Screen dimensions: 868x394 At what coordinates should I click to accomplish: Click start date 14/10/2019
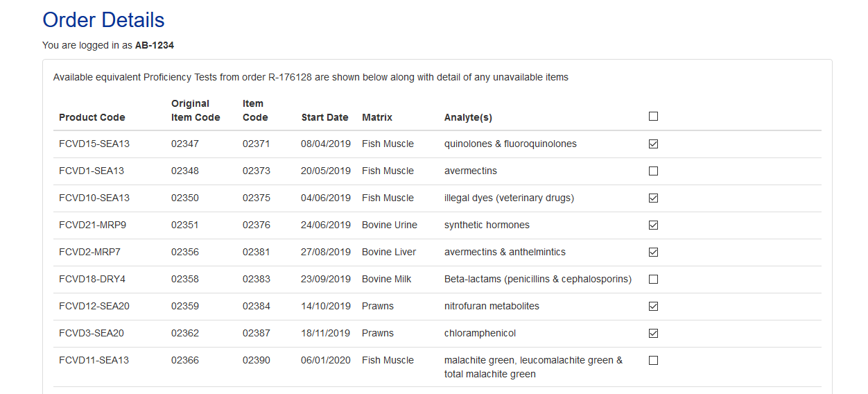326,306
